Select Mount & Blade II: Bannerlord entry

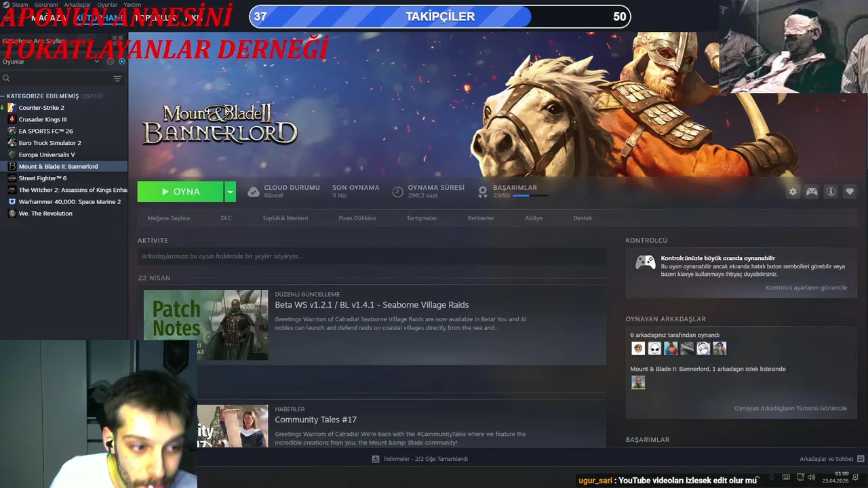(x=64, y=167)
